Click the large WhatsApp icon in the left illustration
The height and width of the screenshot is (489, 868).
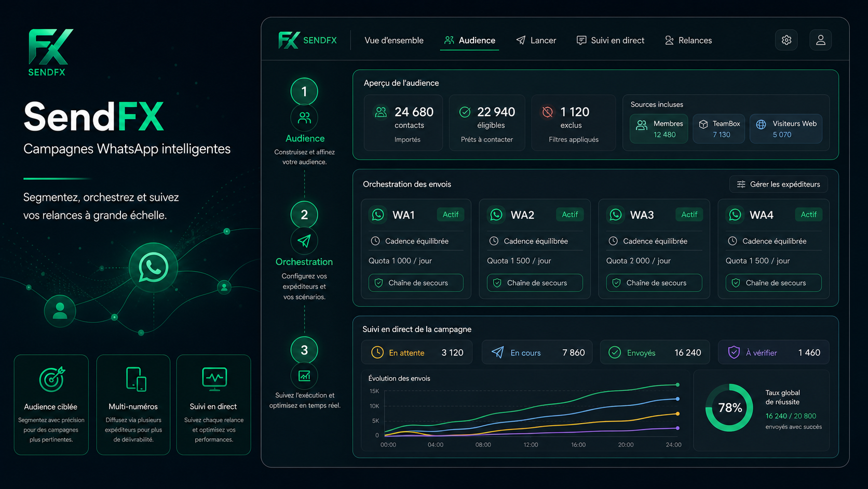[153, 268]
